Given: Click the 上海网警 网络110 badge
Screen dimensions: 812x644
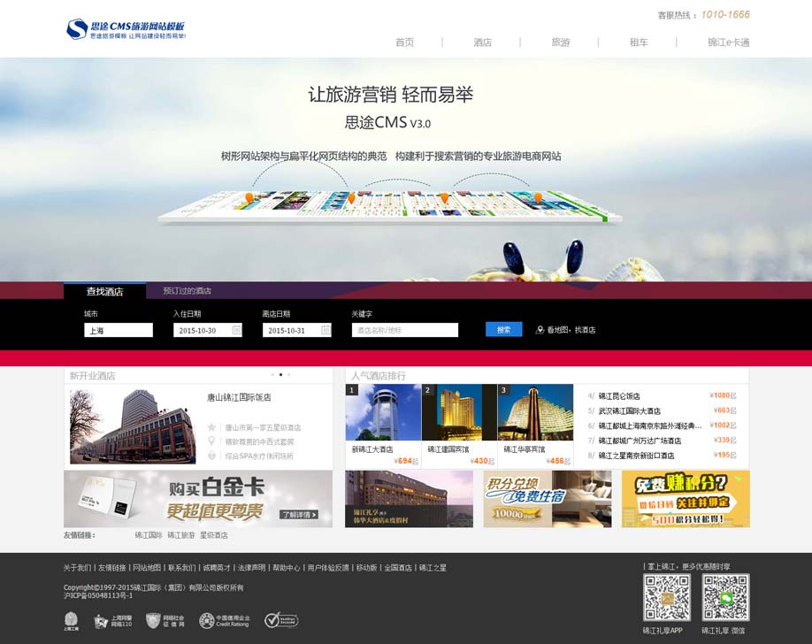Looking at the screenshot, I should pos(113,621).
